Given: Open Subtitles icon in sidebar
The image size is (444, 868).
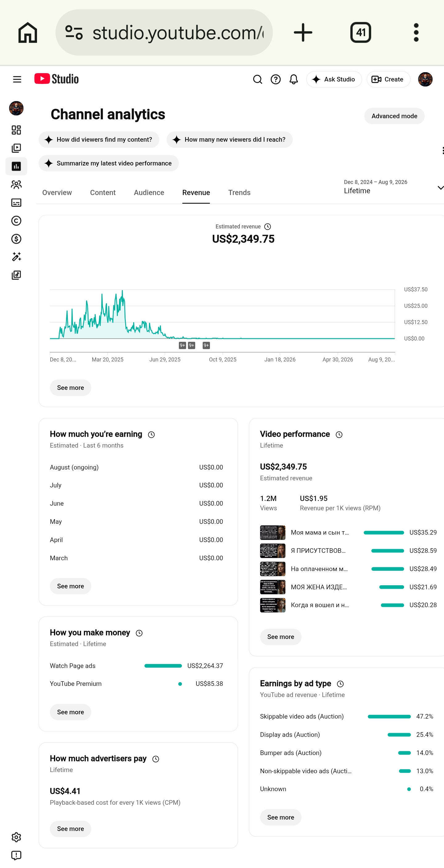Looking at the screenshot, I should click(16, 202).
